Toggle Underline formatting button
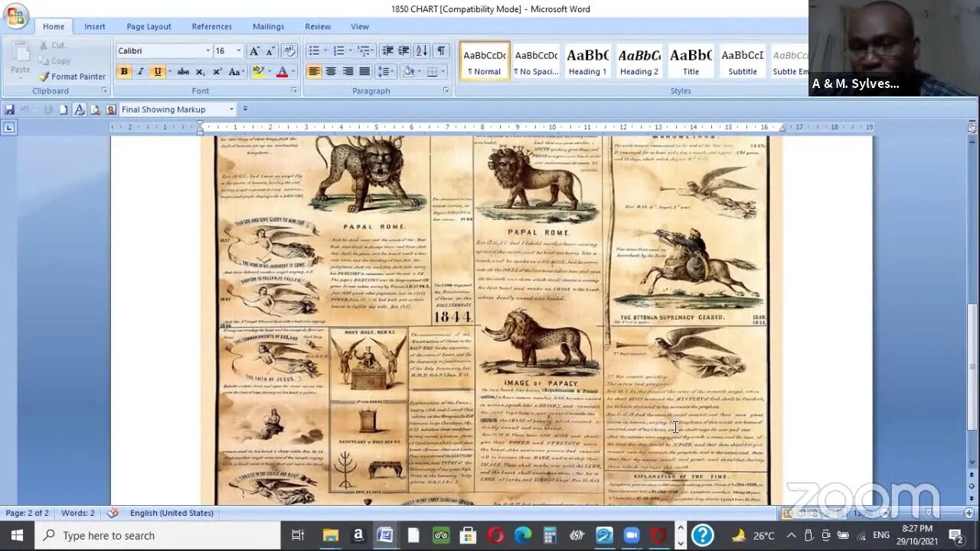The image size is (980, 551). coord(157,71)
